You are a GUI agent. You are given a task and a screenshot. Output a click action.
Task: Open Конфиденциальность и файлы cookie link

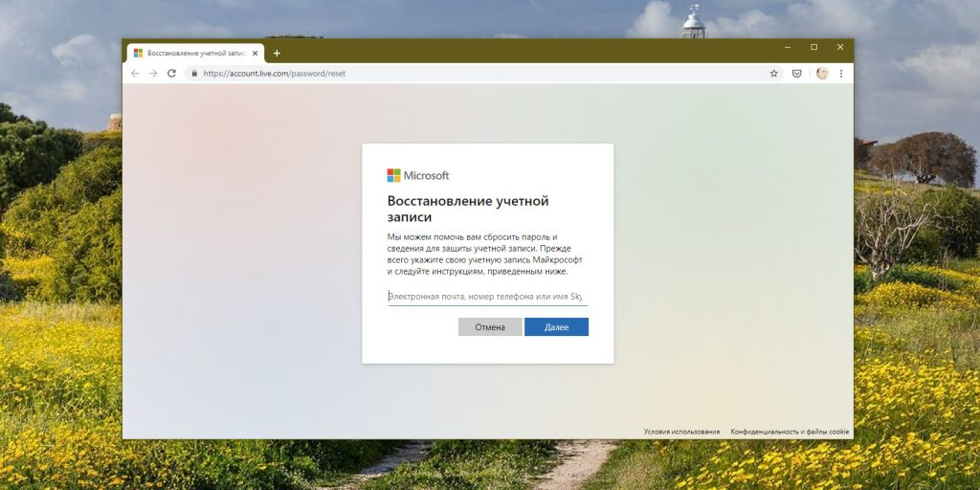[x=790, y=432]
